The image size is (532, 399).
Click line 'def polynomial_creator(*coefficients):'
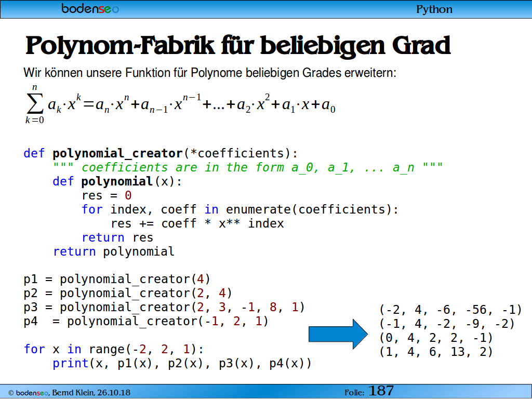pos(161,153)
